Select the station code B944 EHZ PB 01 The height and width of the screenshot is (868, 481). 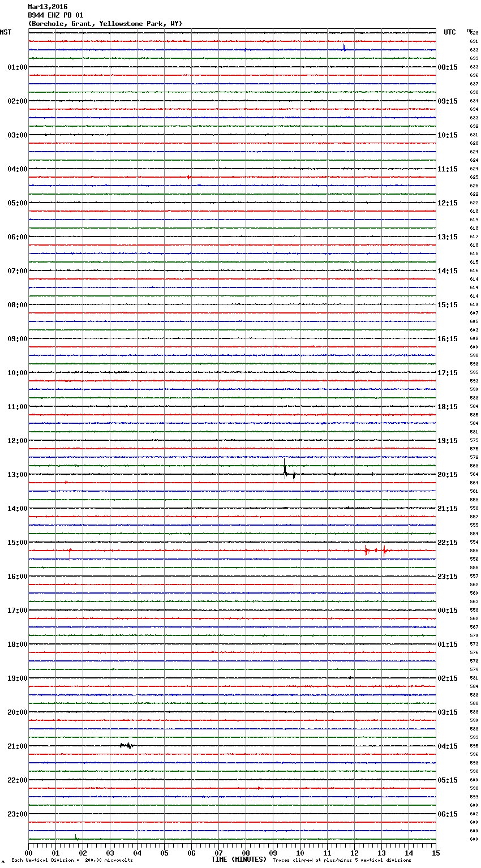55,15
